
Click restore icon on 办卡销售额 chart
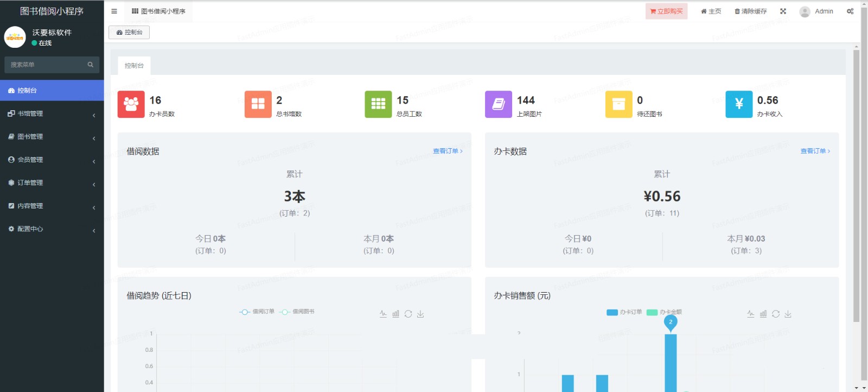[x=776, y=314]
